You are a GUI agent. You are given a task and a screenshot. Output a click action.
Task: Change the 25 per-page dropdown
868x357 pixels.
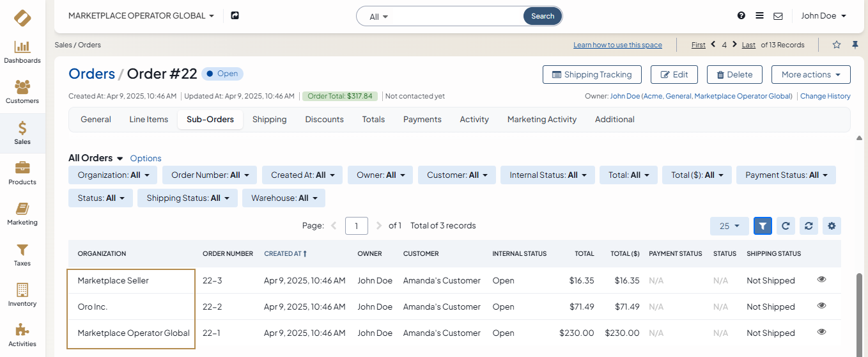(729, 226)
